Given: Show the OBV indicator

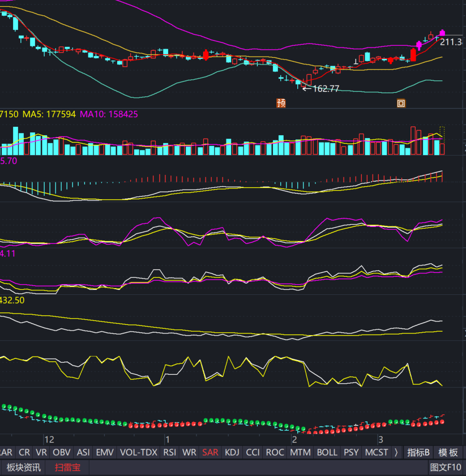Looking at the screenshot, I should [62, 452].
